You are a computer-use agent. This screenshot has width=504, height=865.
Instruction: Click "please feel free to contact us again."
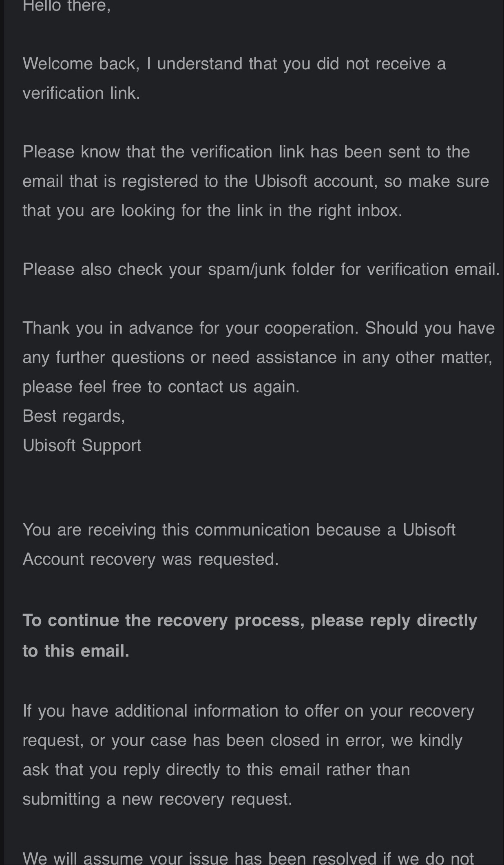click(161, 387)
